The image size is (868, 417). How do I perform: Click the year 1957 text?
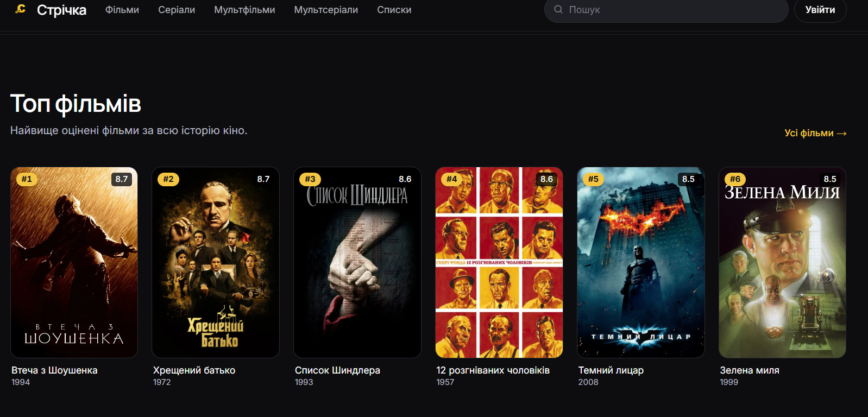445,382
